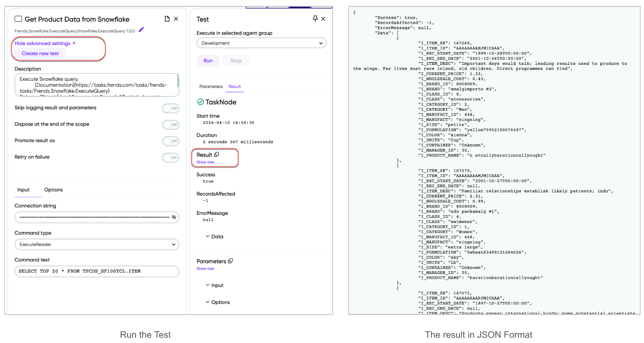Click the ErrorMessage label
This screenshot has width=644, height=343.
point(212,213)
